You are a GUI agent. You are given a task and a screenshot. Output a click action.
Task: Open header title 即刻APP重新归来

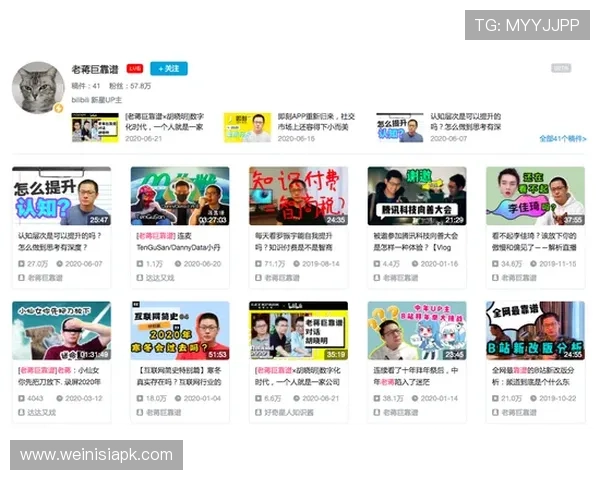[316, 121]
